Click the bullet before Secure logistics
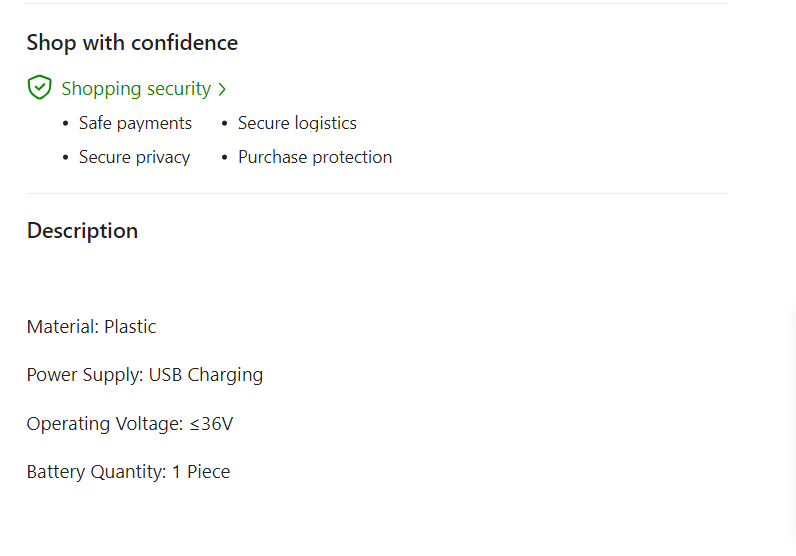 point(224,124)
